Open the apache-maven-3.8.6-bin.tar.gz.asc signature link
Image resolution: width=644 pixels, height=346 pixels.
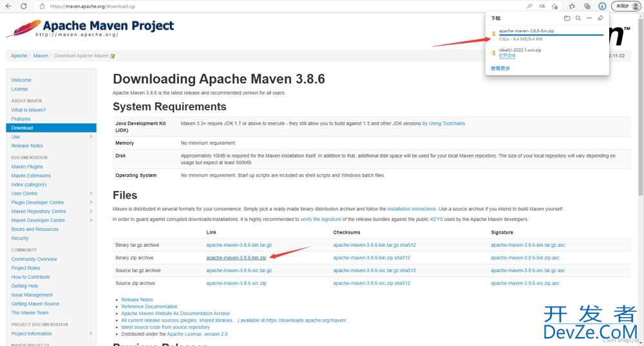(x=528, y=245)
